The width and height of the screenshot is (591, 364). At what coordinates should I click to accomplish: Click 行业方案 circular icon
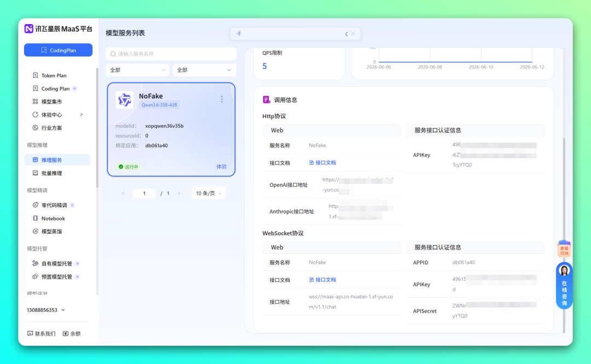(36, 128)
